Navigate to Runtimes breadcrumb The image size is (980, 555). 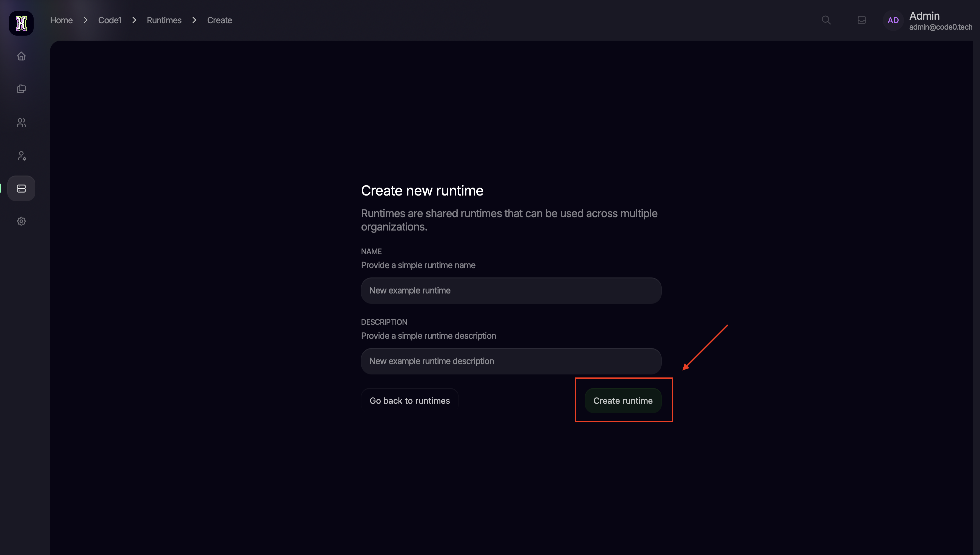coord(164,20)
